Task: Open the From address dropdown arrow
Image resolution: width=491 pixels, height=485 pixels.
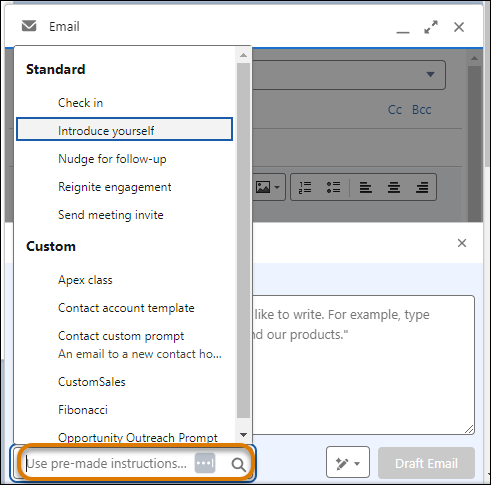Action: tap(430, 74)
